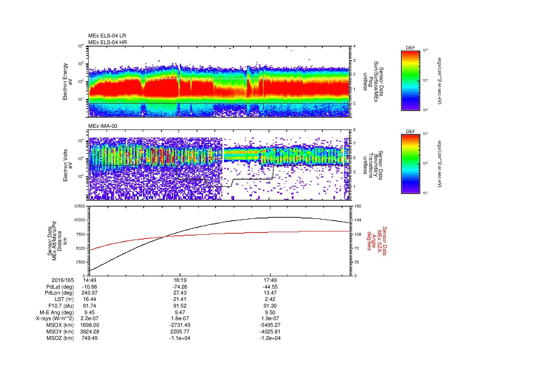Click the ELS DEF color bar legend
This screenshot has height=392, width=555.
(x=410, y=80)
